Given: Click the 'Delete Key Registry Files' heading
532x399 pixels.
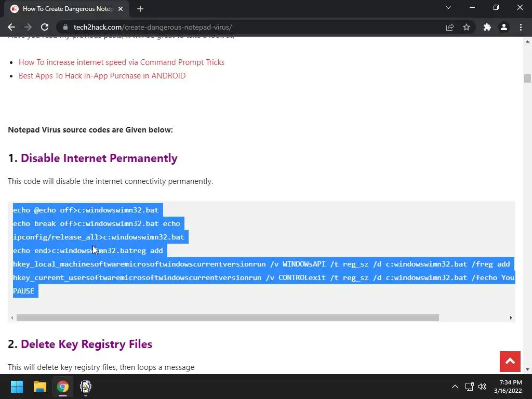Looking at the screenshot, I should coord(87,344).
